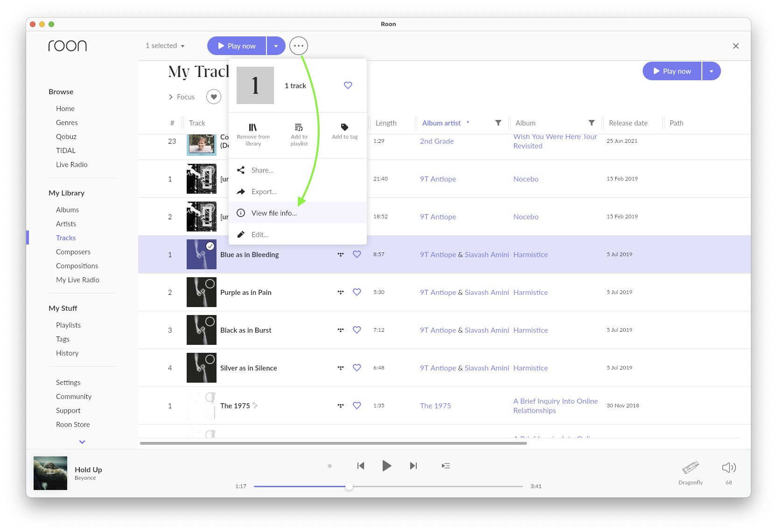Click Add to tag icon
This screenshot has height=532, width=777.
tap(344, 127)
